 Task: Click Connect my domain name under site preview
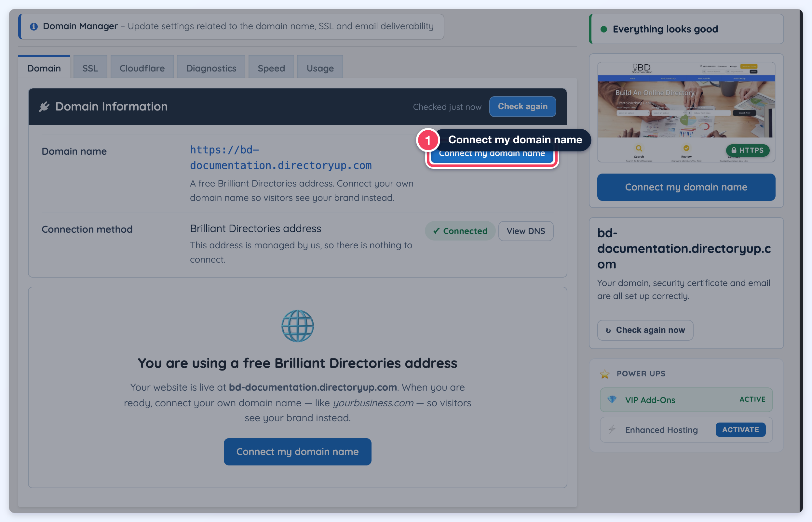686,187
